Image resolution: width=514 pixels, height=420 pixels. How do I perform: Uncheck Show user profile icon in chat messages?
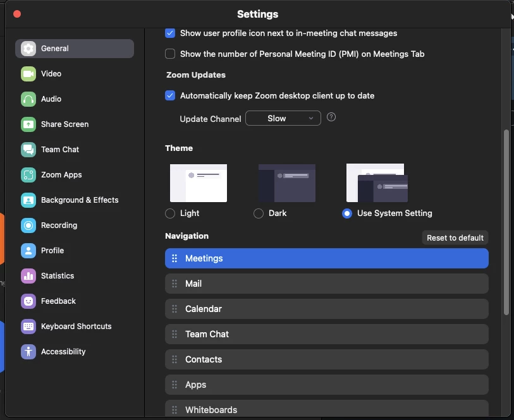tap(170, 33)
